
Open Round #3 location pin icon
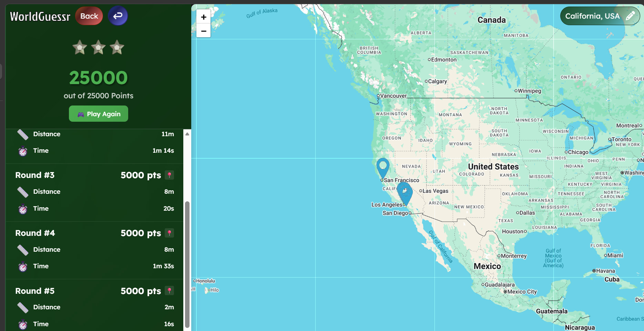tap(169, 175)
